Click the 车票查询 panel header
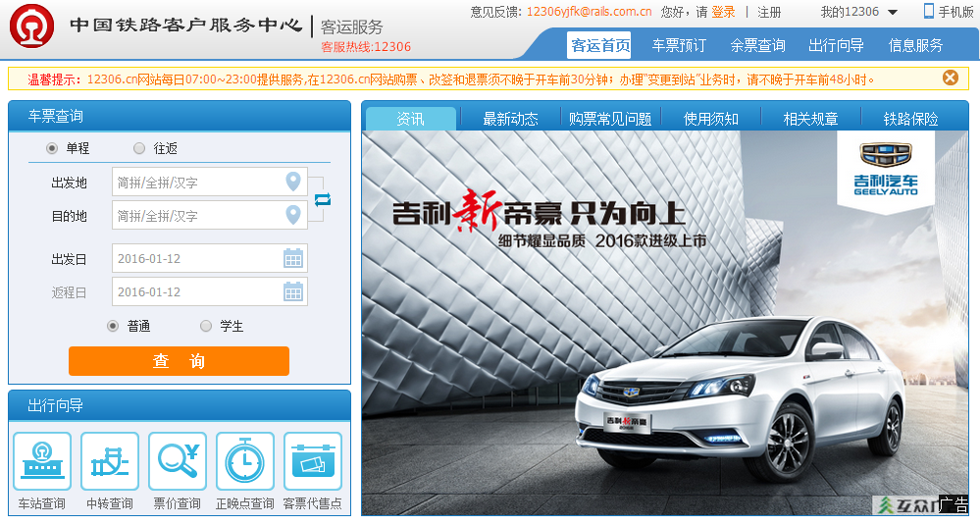The width and height of the screenshot is (980, 525). coord(180,116)
